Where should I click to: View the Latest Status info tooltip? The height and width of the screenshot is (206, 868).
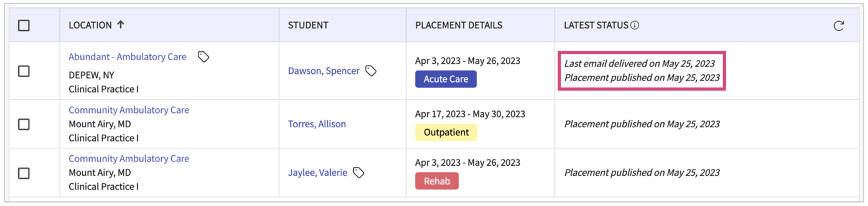click(635, 25)
